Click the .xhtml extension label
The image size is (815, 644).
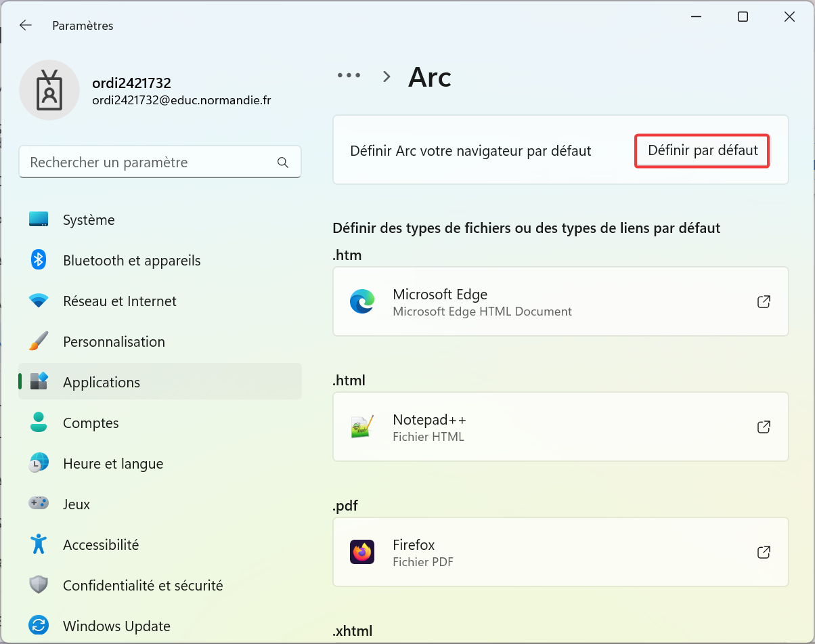pos(352,631)
